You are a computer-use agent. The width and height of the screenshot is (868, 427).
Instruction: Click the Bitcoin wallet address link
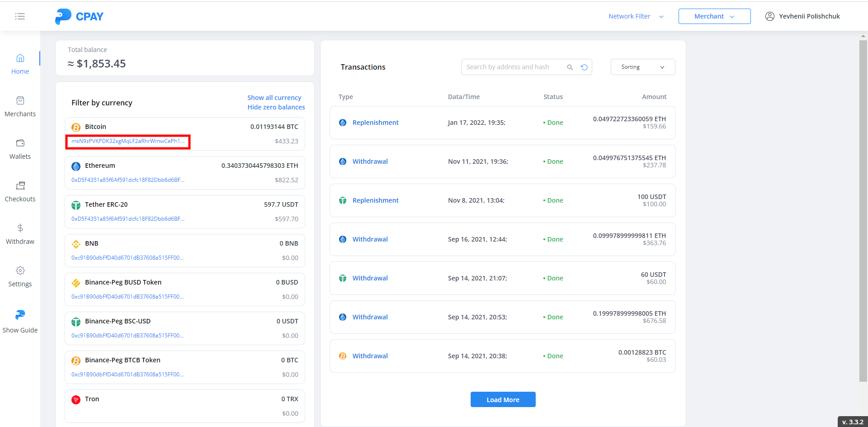pos(128,141)
